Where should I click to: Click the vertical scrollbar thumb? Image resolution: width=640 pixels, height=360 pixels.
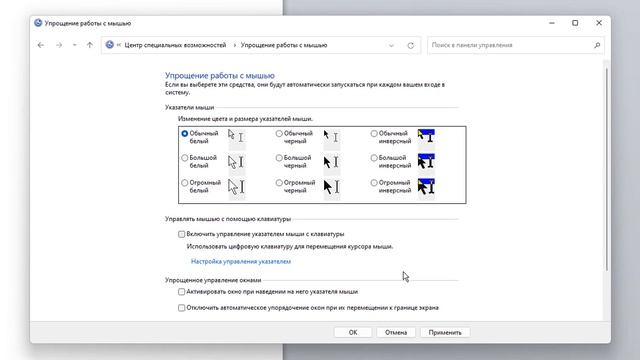(x=607, y=169)
